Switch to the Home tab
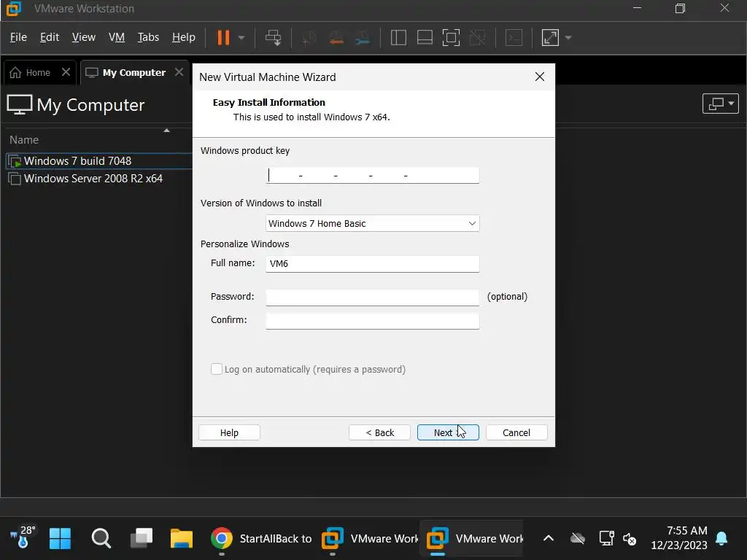The height and width of the screenshot is (560, 747). pos(31,72)
